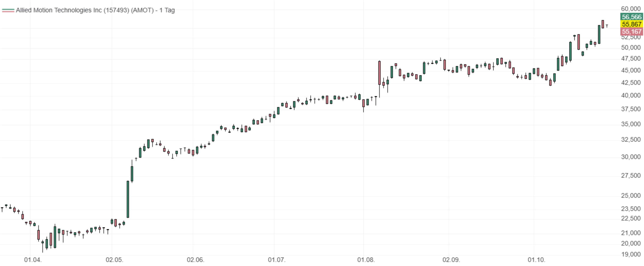Select the 01.10. date label

click(x=536, y=260)
